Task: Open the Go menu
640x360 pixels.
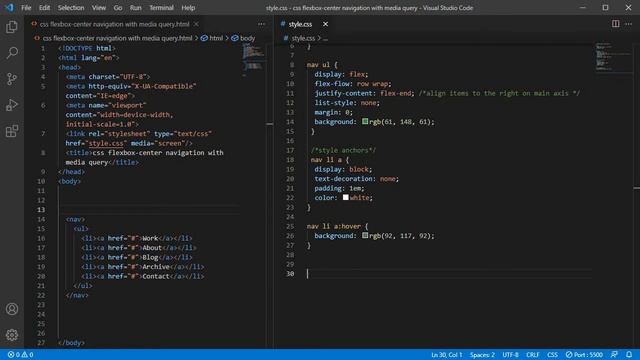Action: point(118,8)
